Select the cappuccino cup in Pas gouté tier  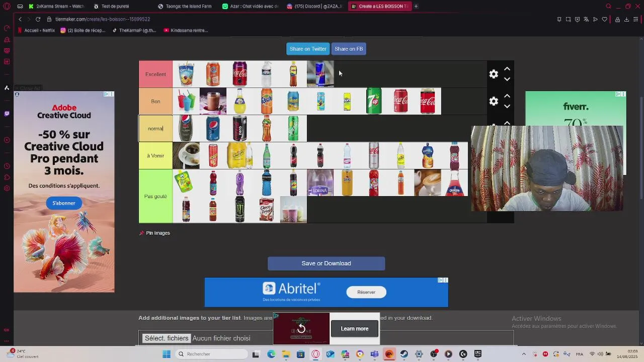tap(428, 183)
